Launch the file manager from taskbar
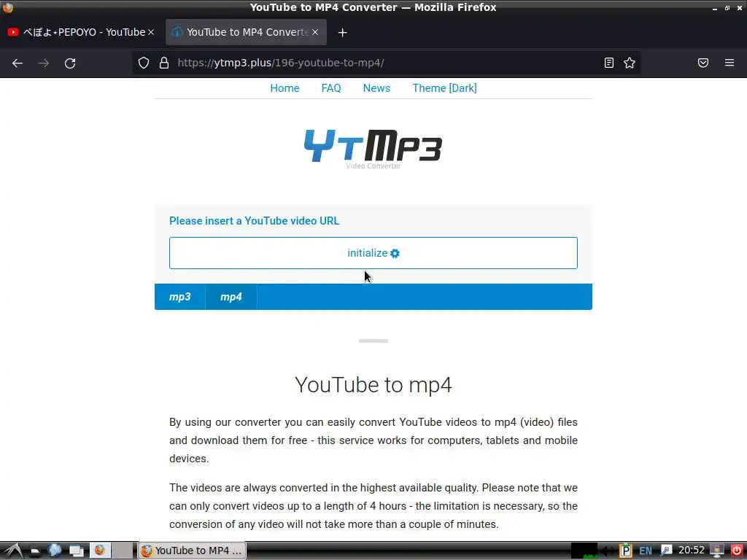Image resolution: width=747 pixels, height=560 pixels. coord(35,551)
